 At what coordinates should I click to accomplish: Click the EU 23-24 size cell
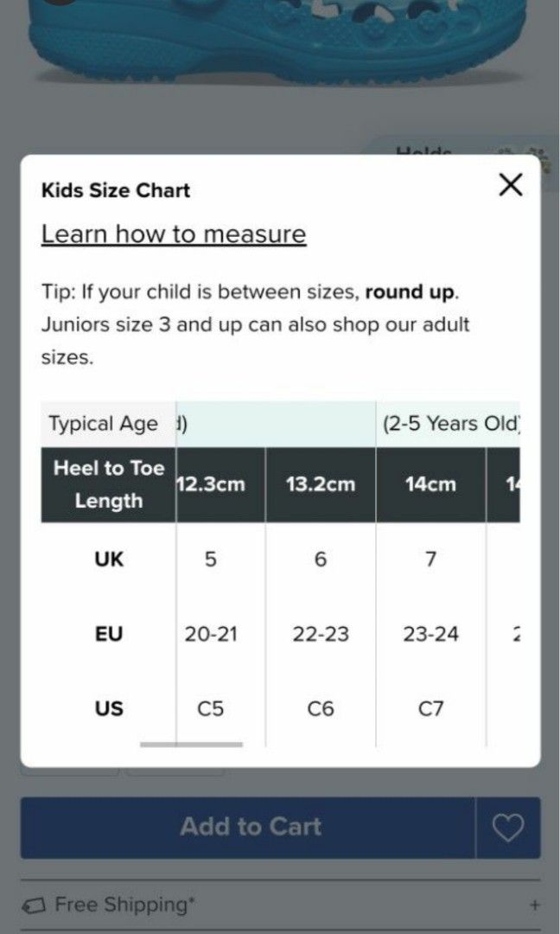[431, 634]
